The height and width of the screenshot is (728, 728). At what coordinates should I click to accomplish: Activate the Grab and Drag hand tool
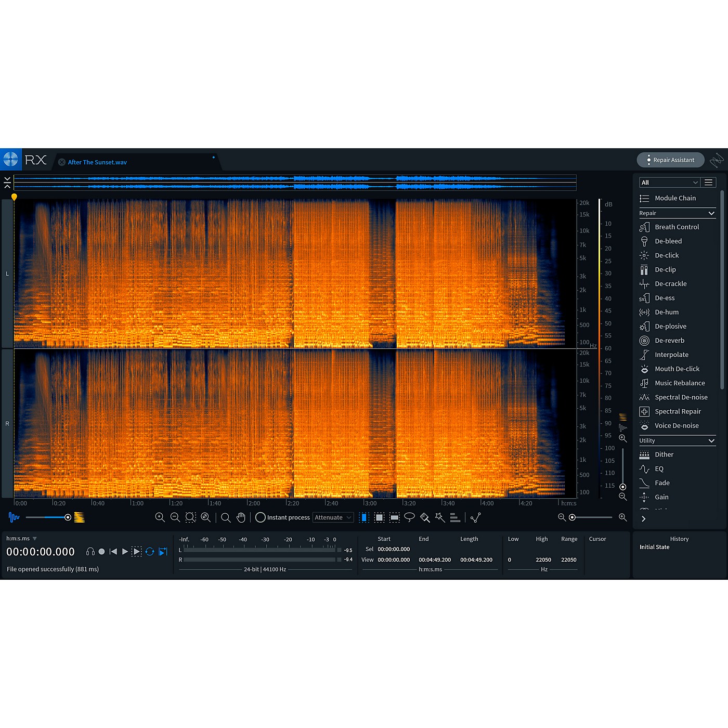click(241, 517)
